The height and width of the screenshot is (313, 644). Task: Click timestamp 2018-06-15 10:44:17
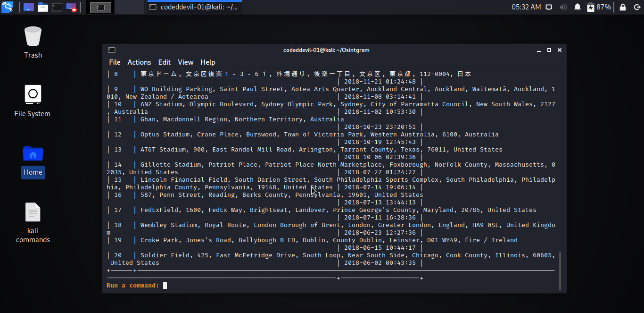(x=380, y=247)
